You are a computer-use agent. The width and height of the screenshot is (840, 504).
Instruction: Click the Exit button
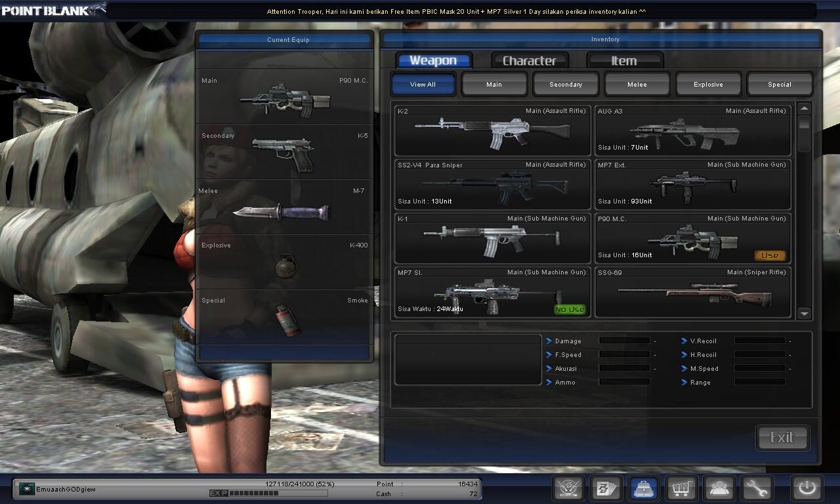tap(782, 438)
